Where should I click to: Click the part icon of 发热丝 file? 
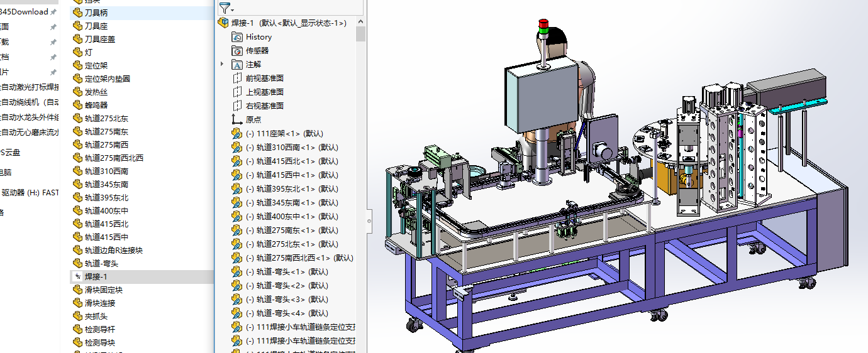(x=78, y=92)
